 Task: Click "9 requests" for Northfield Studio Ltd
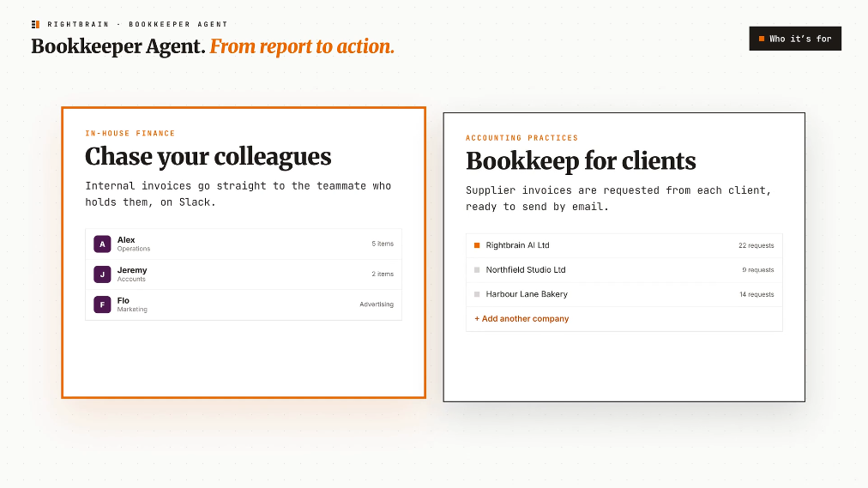tap(758, 270)
